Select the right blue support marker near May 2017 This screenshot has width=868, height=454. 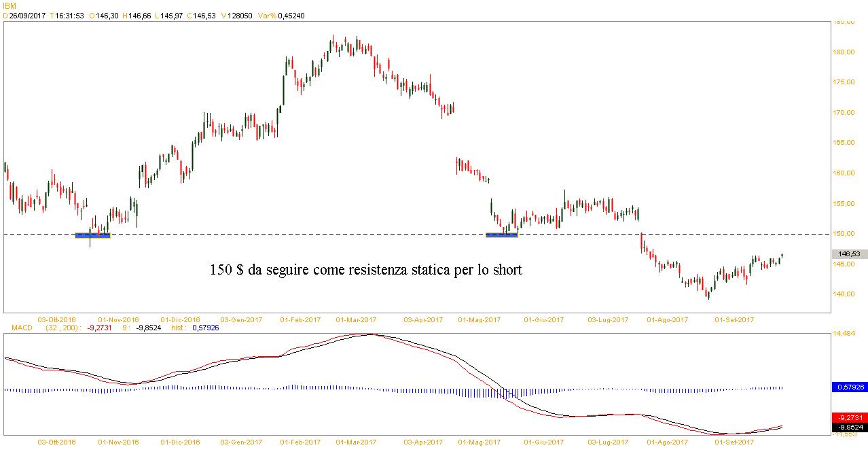click(x=501, y=235)
